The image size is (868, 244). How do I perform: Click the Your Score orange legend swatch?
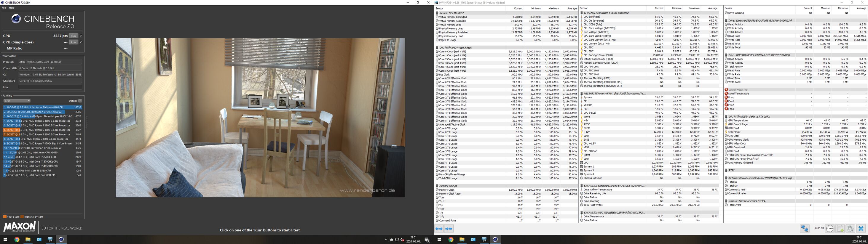click(x=5, y=217)
